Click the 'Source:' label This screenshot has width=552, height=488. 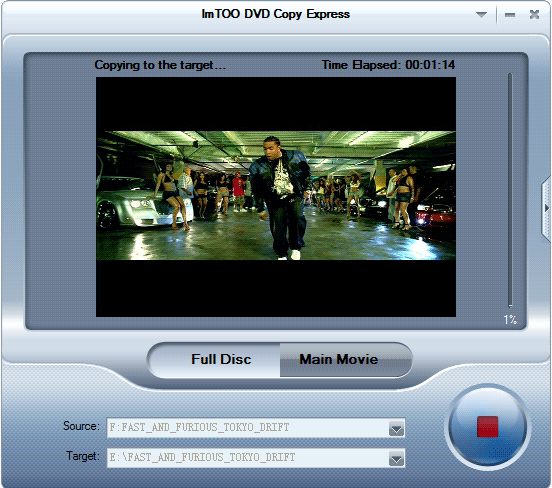coord(81,426)
